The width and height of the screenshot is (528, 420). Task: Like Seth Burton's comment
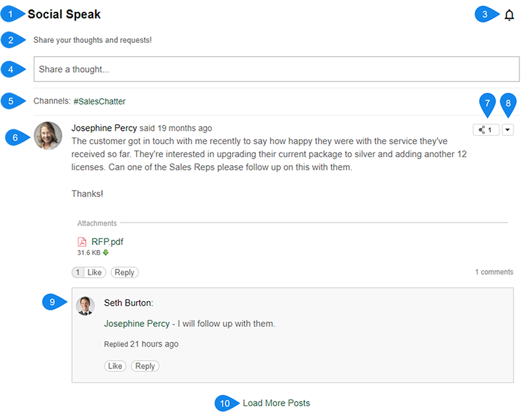pos(115,366)
